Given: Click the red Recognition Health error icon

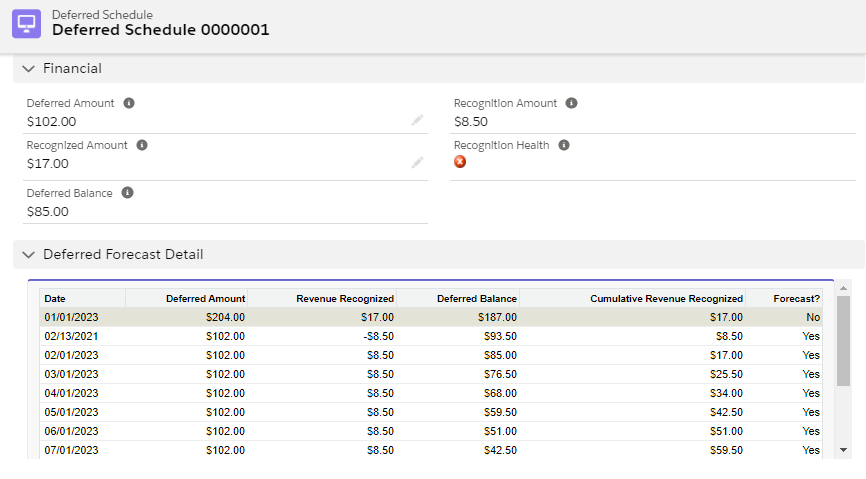Looking at the screenshot, I should (460, 162).
